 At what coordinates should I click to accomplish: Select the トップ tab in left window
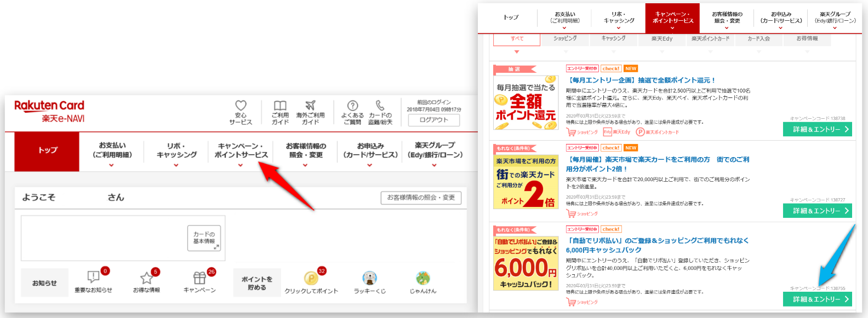click(47, 152)
